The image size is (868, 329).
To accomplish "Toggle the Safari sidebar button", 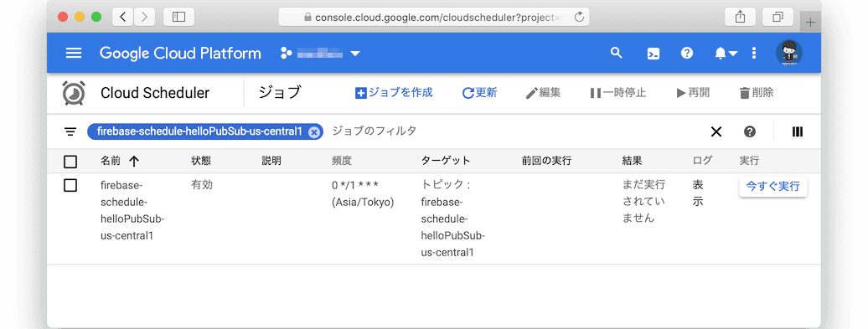I will pyautogui.click(x=178, y=17).
